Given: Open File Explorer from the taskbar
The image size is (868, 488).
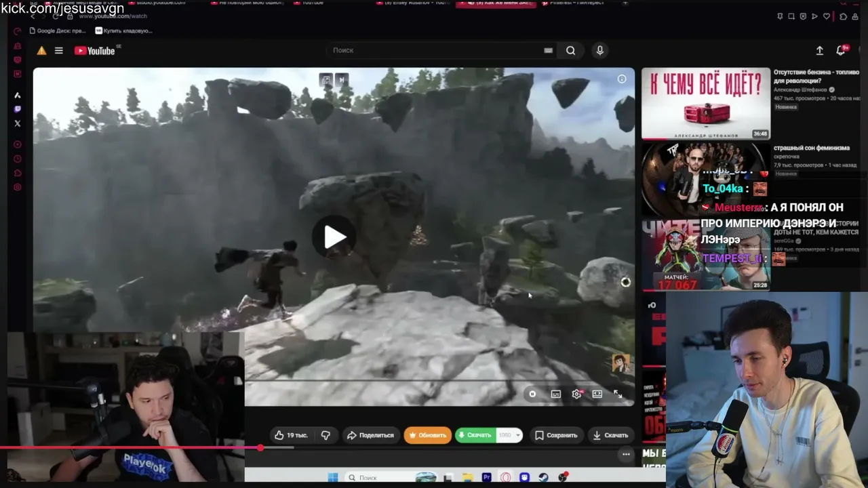Looking at the screenshot, I should (468, 478).
